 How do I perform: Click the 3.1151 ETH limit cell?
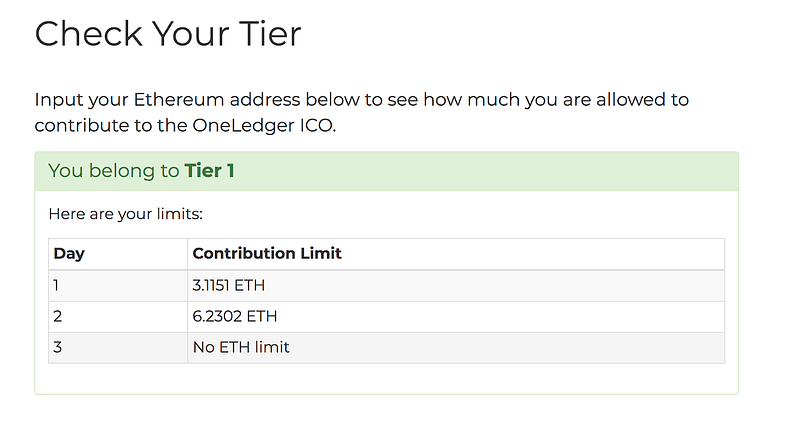coord(456,286)
